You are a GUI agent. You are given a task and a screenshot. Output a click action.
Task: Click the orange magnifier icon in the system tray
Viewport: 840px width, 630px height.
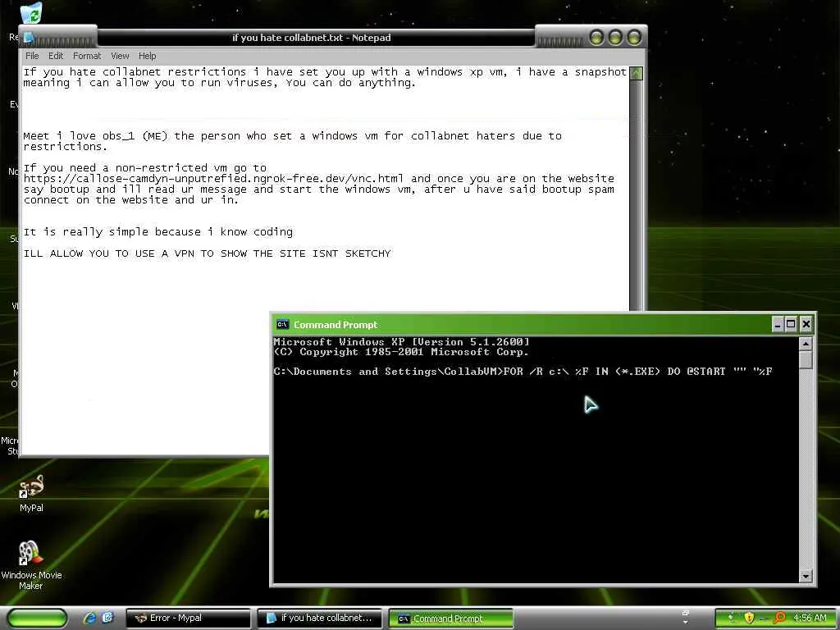pos(779,618)
